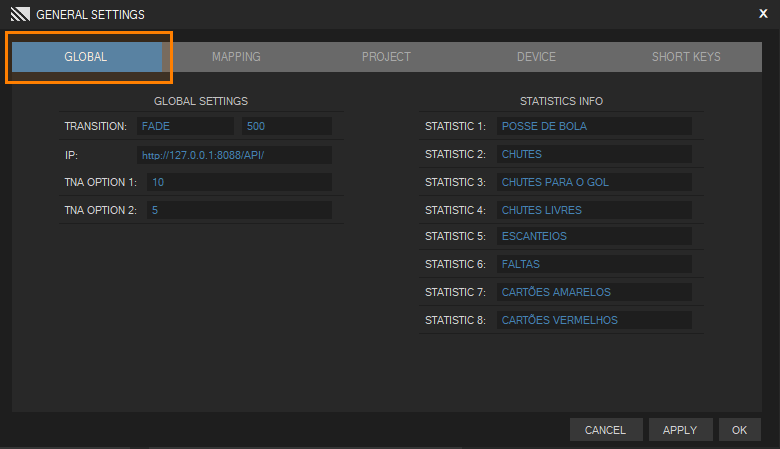Open the Mapping tab

[x=236, y=57]
